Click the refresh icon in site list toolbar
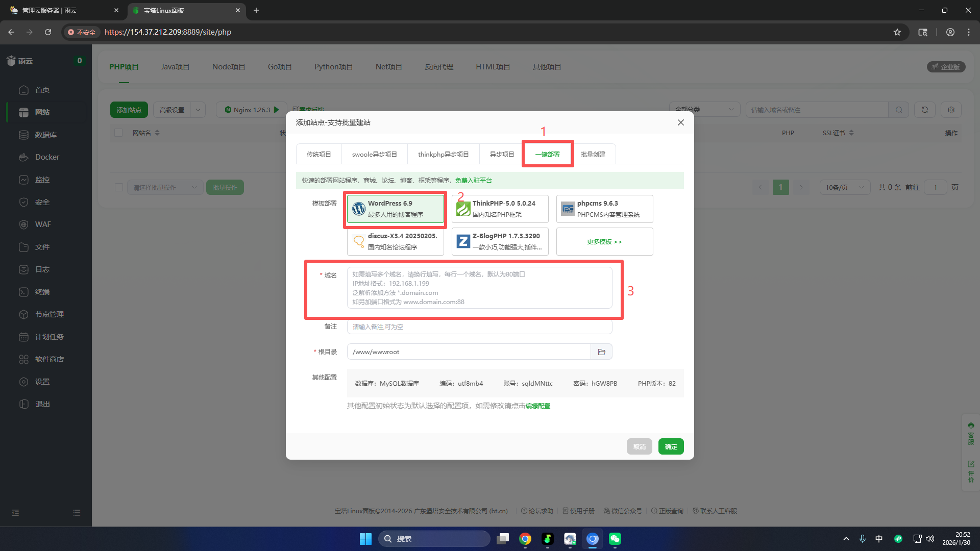The image size is (980, 551). click(924, 110)
